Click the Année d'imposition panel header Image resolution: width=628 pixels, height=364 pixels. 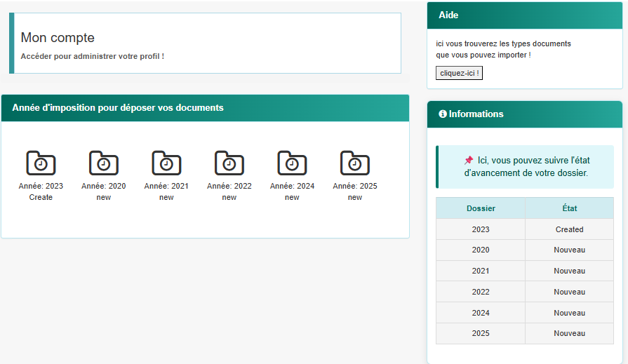pos(205,108)
